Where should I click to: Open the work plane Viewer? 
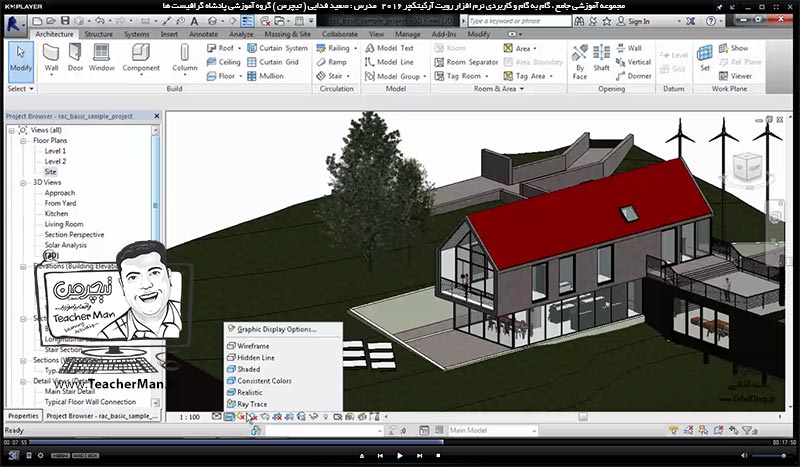(x=735, y=76)
